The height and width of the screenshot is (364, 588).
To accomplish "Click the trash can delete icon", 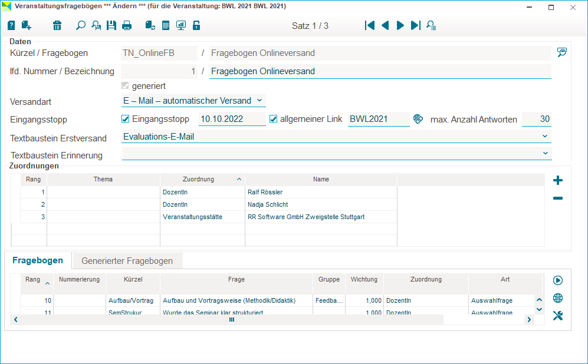I will point(57,25).
